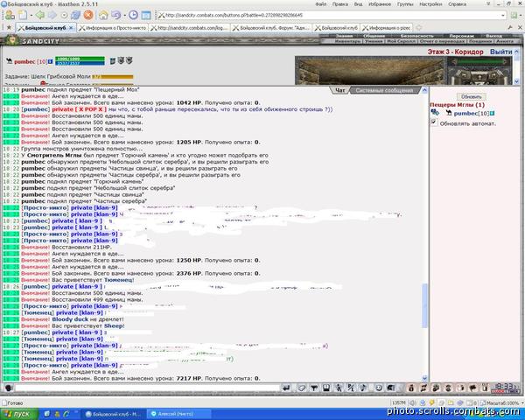Click the orange Шелк Грибковой Моли task progress bar
The image size is (525, 420).
113,77
